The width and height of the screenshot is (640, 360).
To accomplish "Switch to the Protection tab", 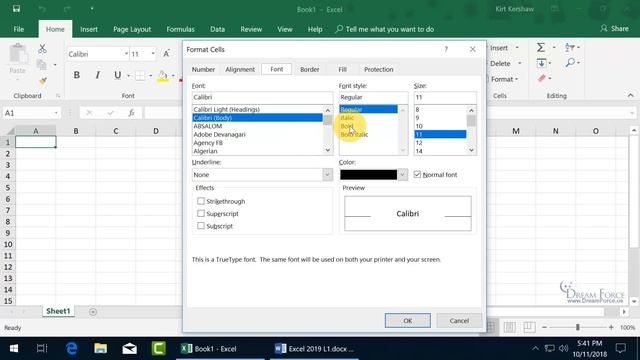I will (x=379, y=69).
